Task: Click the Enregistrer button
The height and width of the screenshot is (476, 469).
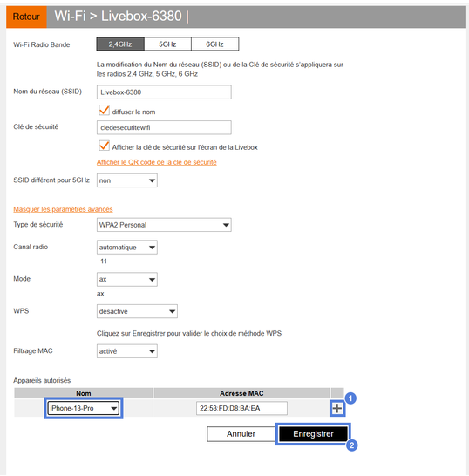Action: 313,434
